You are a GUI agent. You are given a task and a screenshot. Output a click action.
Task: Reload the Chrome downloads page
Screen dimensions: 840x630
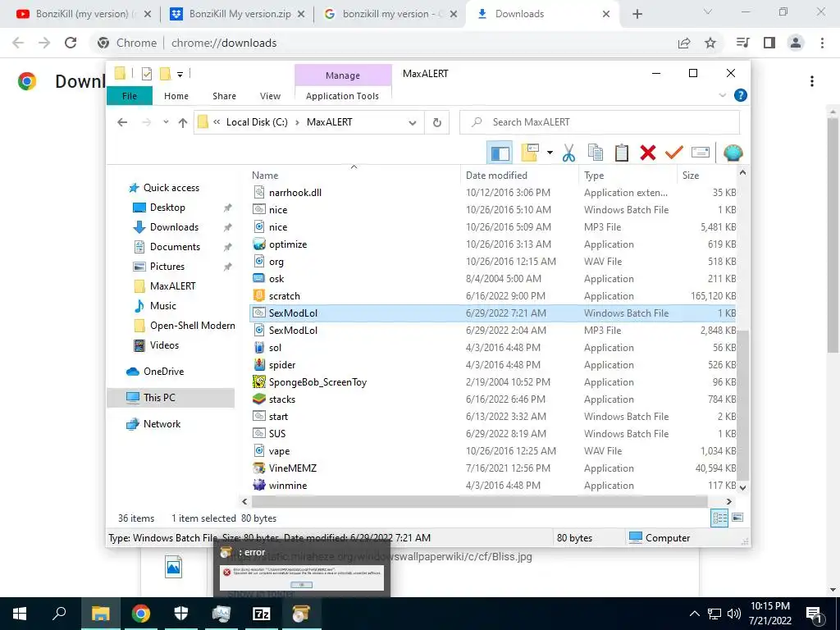click(71, 43)
